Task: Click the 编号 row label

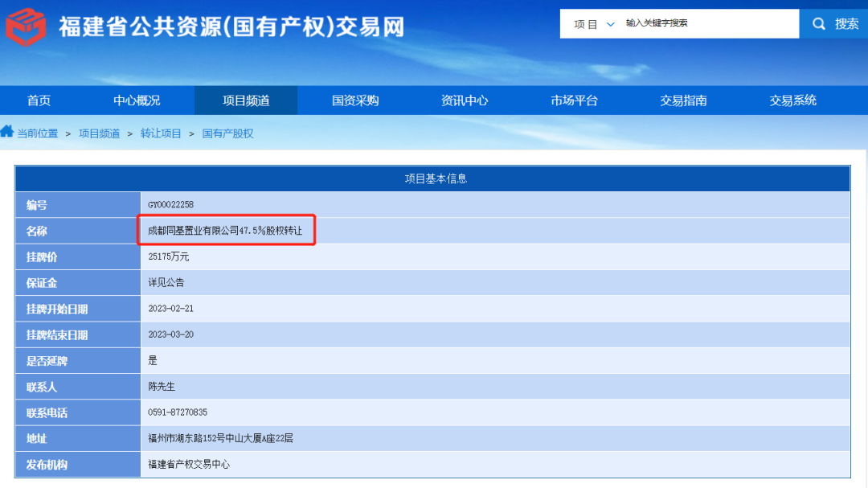Action: click(x=36, y=205)
